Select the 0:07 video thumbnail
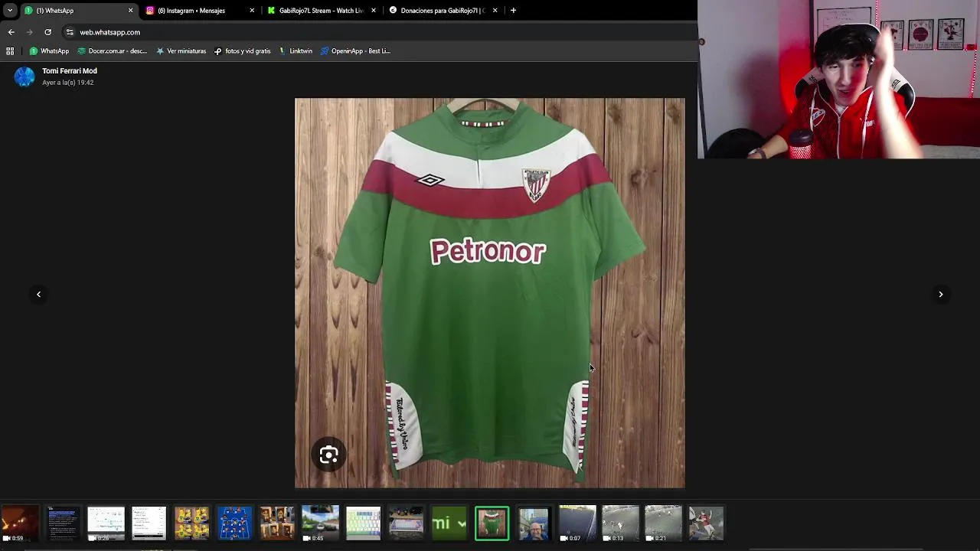The width and height of the screenshot is (980, 551). coord(577,524)
